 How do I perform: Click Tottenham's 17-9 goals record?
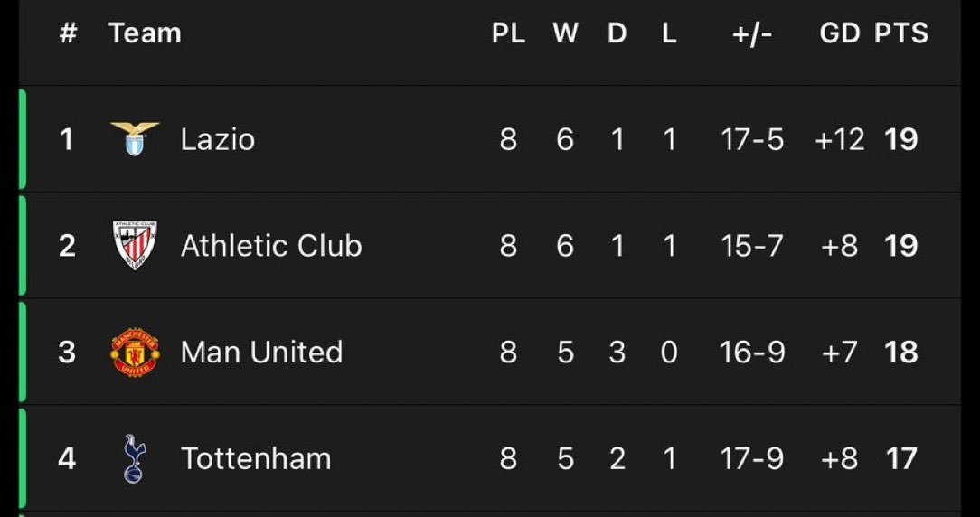[x=752, y=458]
